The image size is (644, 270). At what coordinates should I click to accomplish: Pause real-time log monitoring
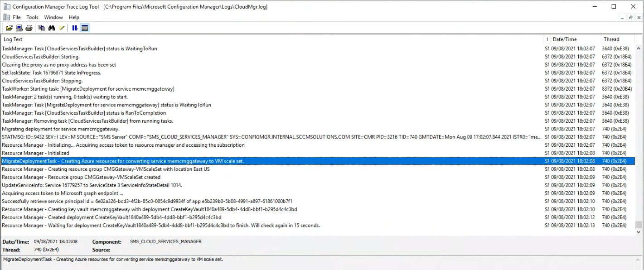75,28
